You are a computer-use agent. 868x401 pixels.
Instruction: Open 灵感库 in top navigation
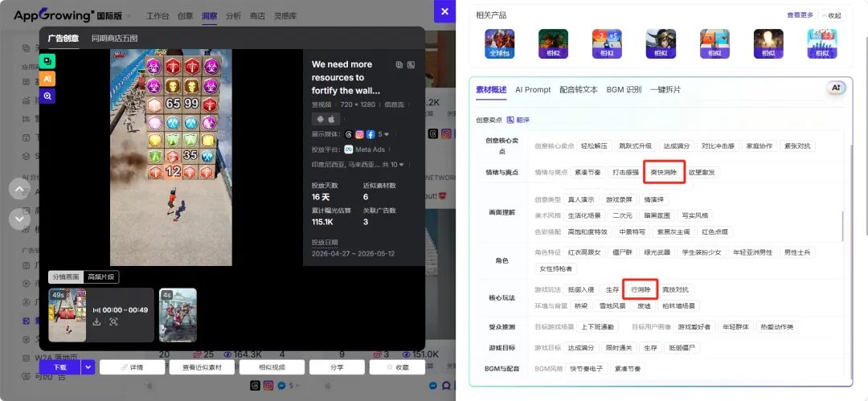[x=285, y=16]
